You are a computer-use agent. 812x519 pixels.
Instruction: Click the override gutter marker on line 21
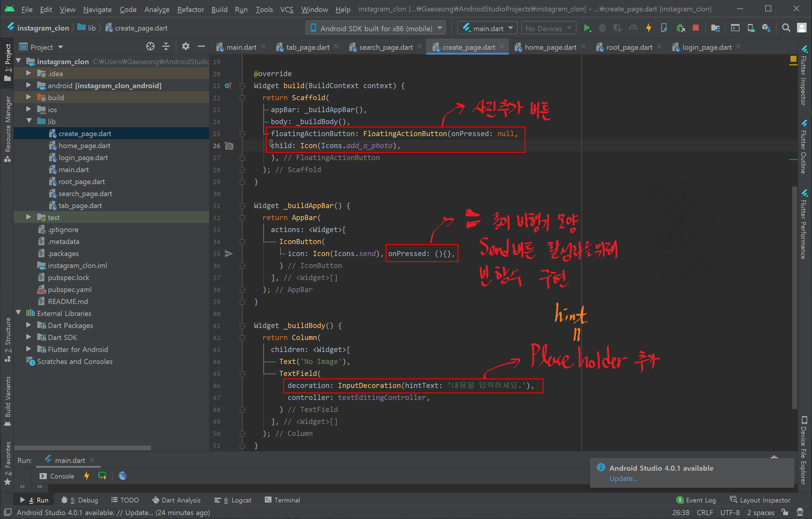(228, 86)
